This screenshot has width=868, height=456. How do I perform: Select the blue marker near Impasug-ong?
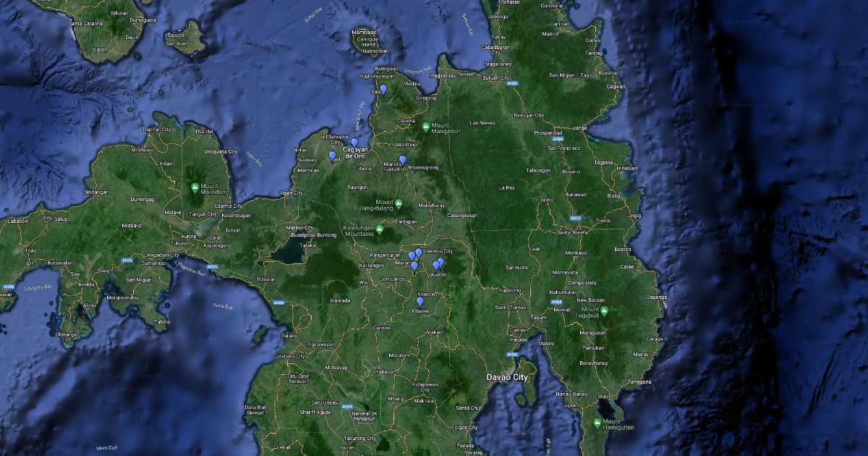[x=403, y=159]
